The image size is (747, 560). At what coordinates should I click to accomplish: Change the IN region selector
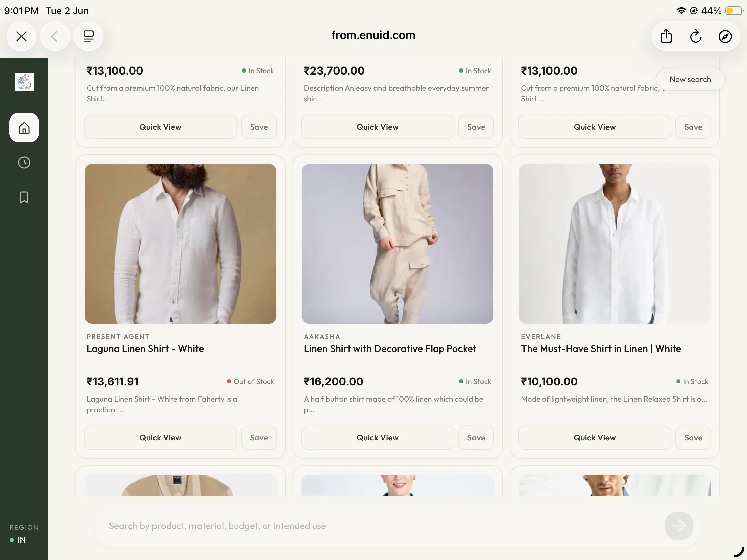click(18, 540)
